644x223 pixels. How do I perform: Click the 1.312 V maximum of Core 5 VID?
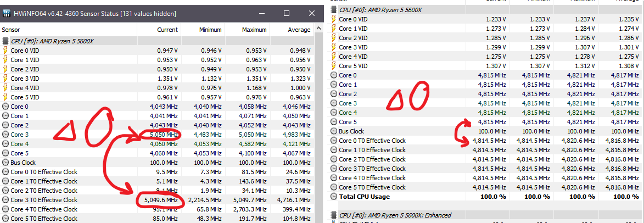pyautogui.click(x=584, y=66)
